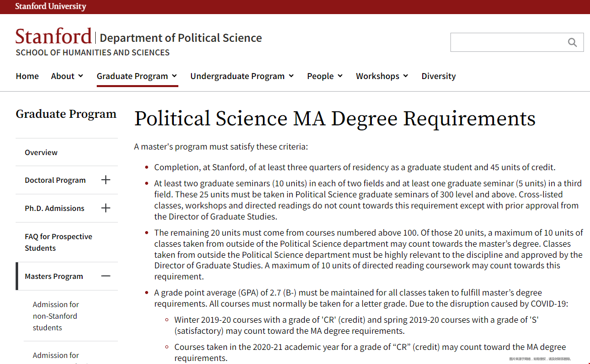Click the Masters Program sidebar link
590x364 pixels.
(54, 276)
